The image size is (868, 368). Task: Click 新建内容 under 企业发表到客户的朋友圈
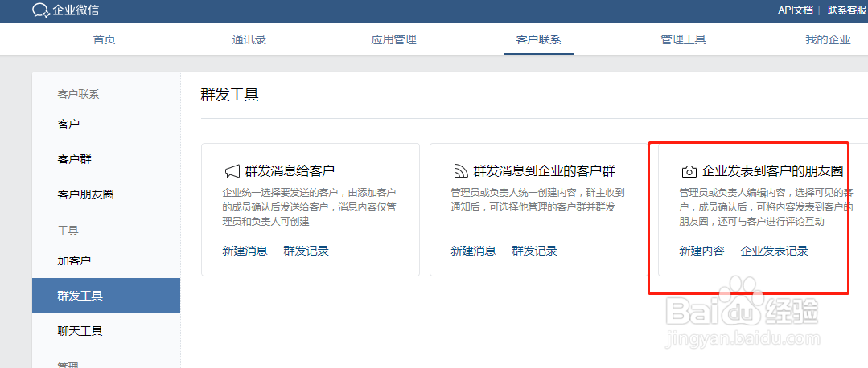click(x=702, y=251)
